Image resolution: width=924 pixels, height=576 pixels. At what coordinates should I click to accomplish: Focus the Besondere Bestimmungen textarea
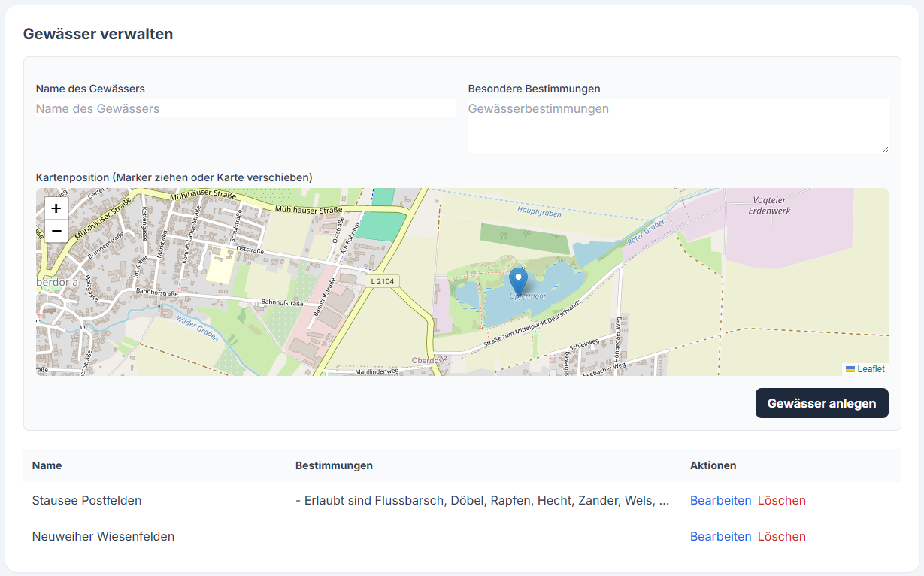coord(678,126)
